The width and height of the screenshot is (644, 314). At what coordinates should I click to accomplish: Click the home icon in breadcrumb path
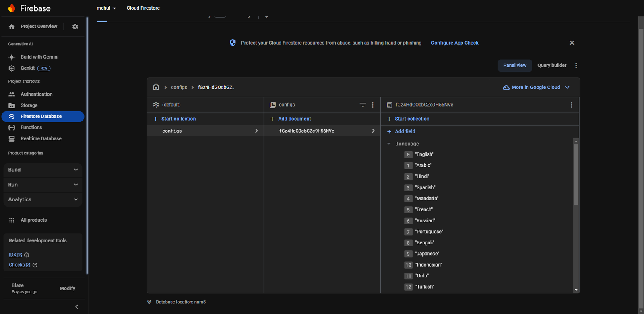pyautogui.click(x=156, y=87)
